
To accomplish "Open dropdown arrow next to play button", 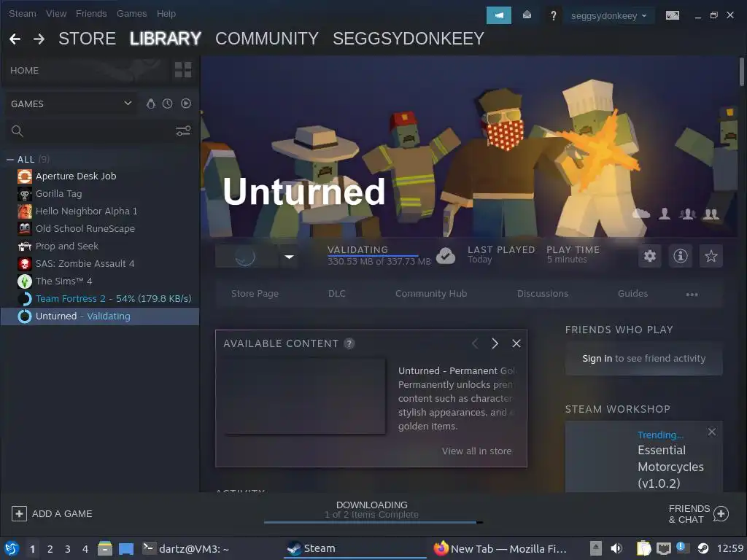I will coord(289,257).
